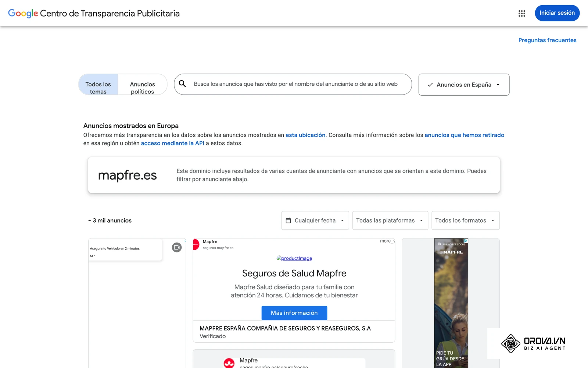Click the broken productImage icon
The width and height of the screenshot is (588, 368).
(x=279, y=258)
